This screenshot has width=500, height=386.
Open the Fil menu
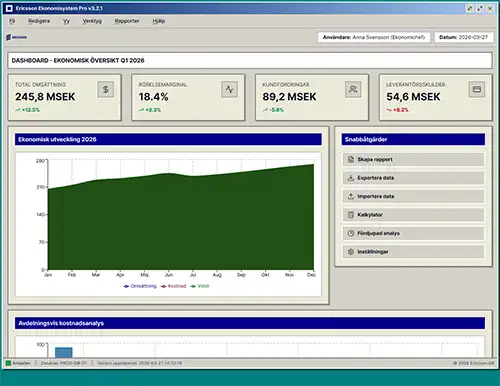pos(12,21)
